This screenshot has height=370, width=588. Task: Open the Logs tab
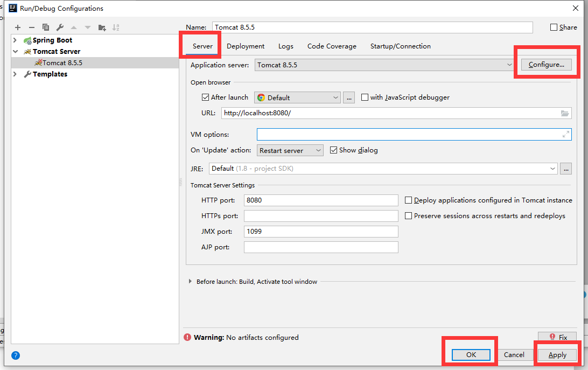click(286, 46)
